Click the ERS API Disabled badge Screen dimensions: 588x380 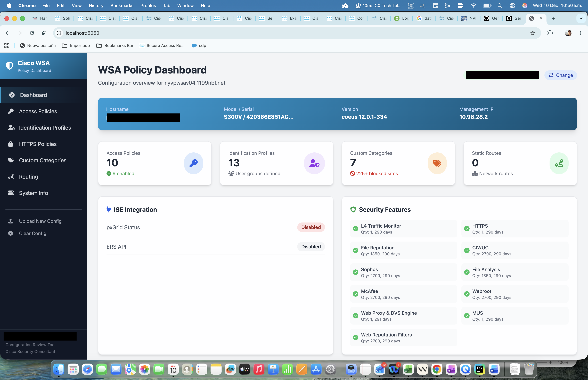click(311, 247)
